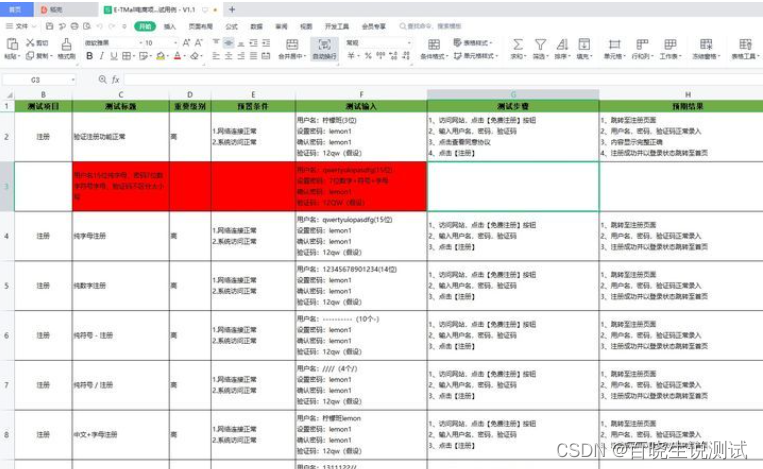Click the Cell format icon
Screen dimensions: 763x469
(615, 44)
